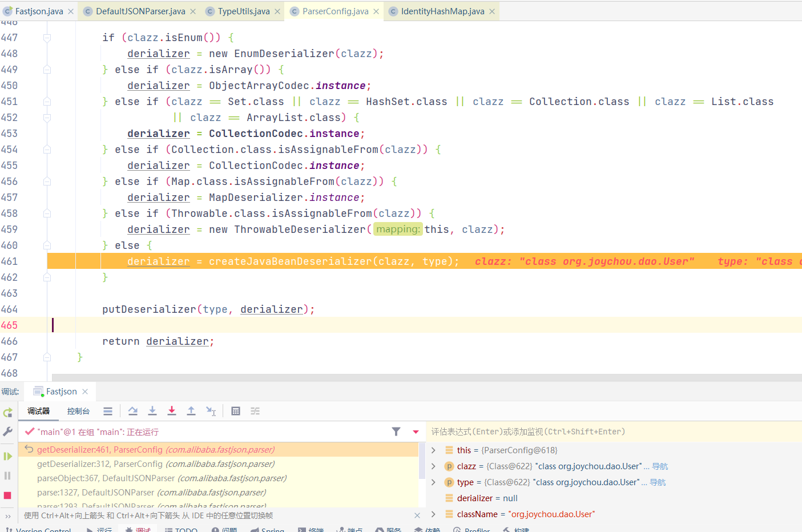Image resolution: width=802 pixels, height=532 pixels.
Task: Switch to the 控制台 console tab
Action: 78,411
